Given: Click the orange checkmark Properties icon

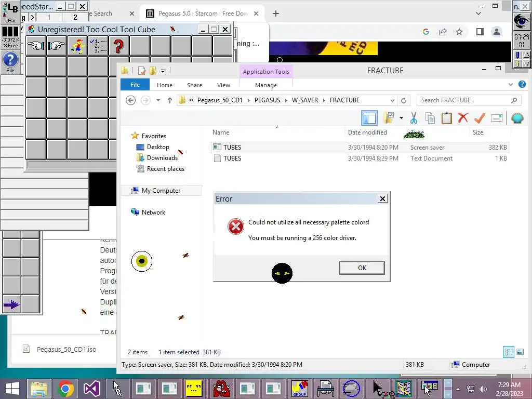Looking at the screenshot, I should (480, 118).
